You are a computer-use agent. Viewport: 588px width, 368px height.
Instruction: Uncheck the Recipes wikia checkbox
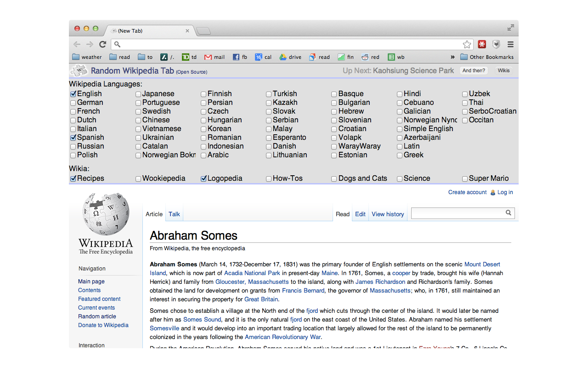73,178
